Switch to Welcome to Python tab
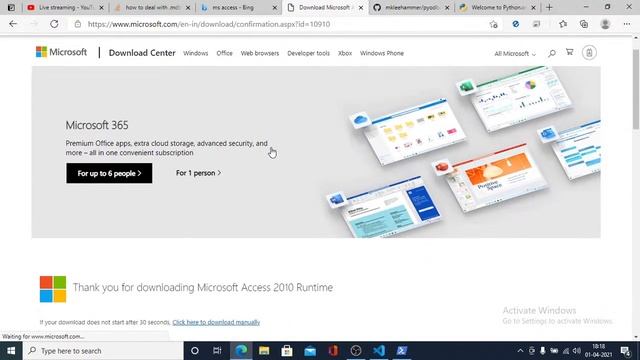Screen dimensions: 640x360 pyautogui.click(x=498, y=7)
